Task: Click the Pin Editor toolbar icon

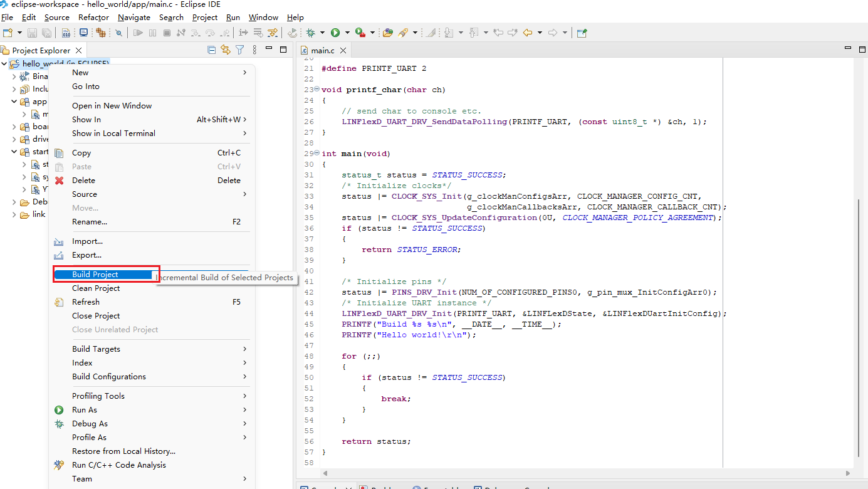Action: click(582, 33)
